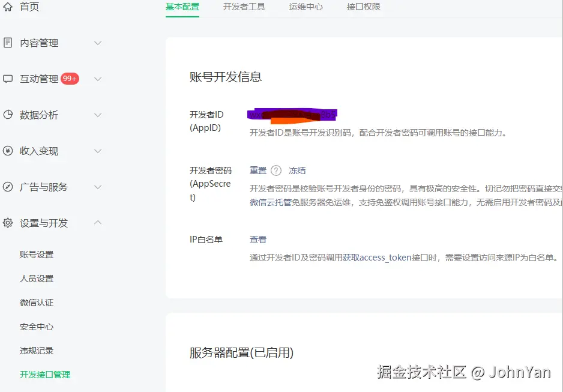Expand the 内容管理 chevron
Viewport: 563px width, 392px height.
(x=98, y=43)
